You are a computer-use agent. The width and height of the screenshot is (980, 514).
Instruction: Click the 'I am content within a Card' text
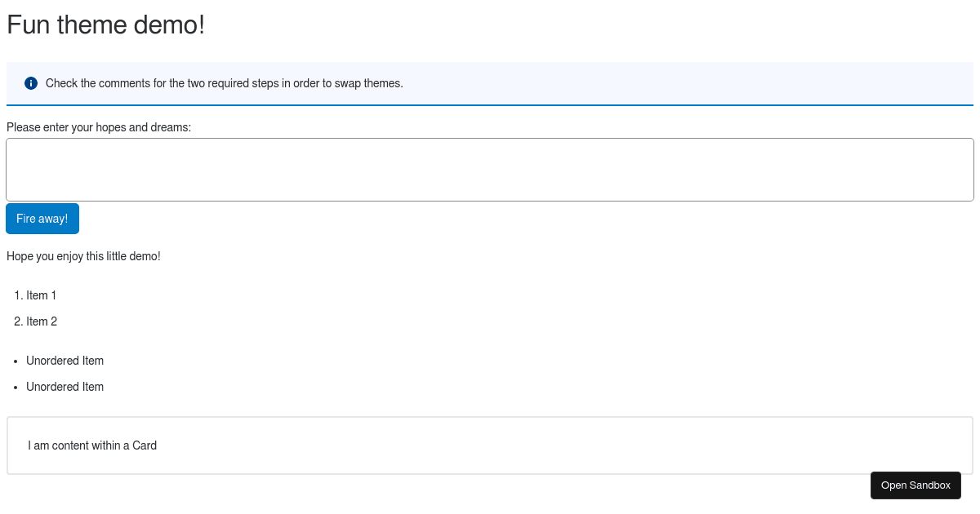click(91, 445)
